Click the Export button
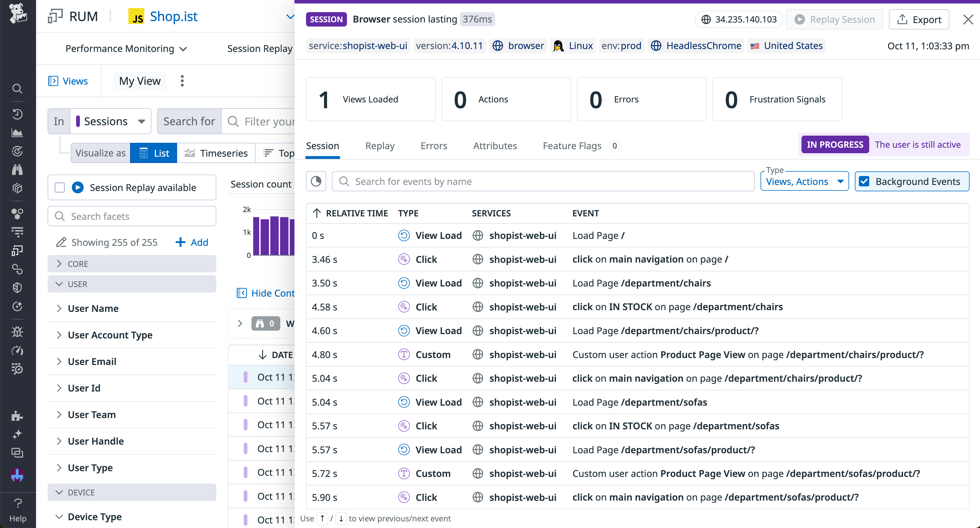Viewport: 980px width, 528px height. [919, 19]
